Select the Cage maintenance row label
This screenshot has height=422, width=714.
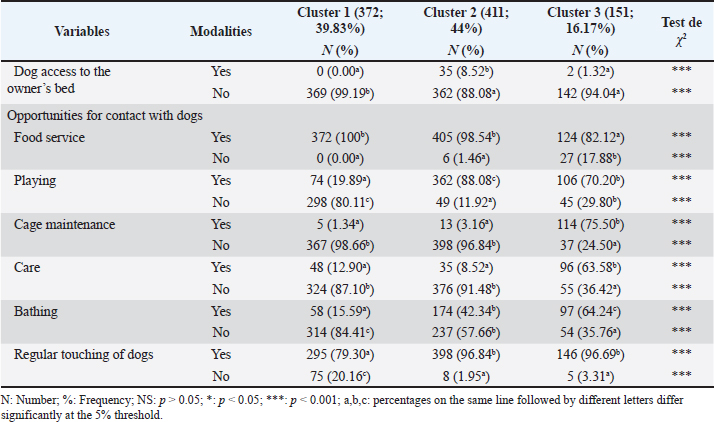point(62,223)
